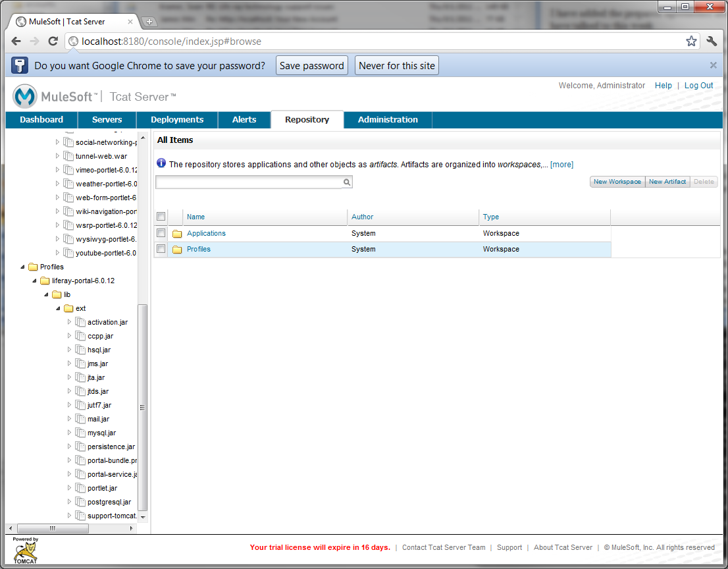Reload the page with the refresh icon
This screenshot has height=569, width=728.
(x=53, y=41)
